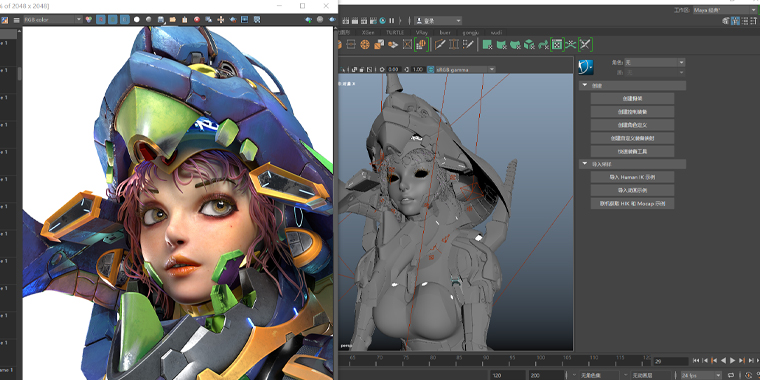Click the import HumanIK example button
This screenshot has height=380, width=760.
[632, 177]
